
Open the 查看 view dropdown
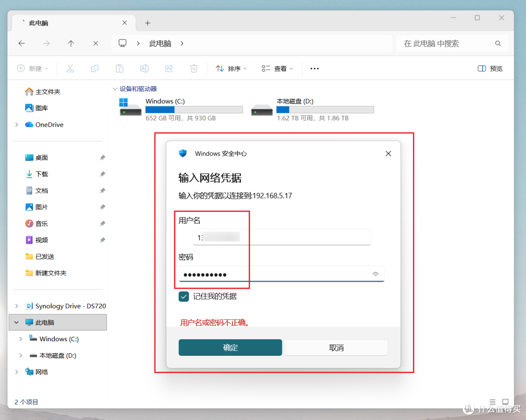coord(278,69)
